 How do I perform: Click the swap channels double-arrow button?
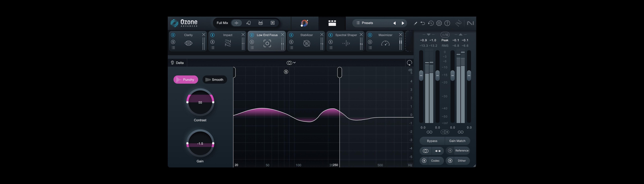tap(438, 151)
